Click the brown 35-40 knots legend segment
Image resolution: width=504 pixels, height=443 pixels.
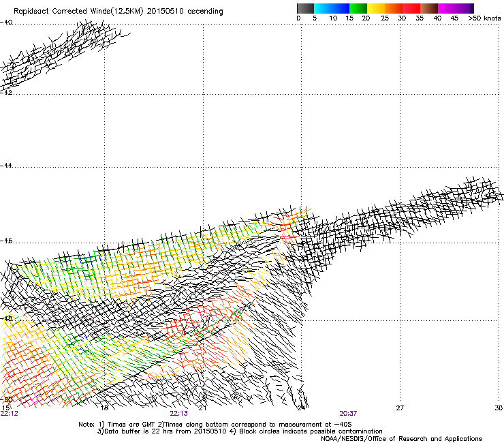point(429,8)
